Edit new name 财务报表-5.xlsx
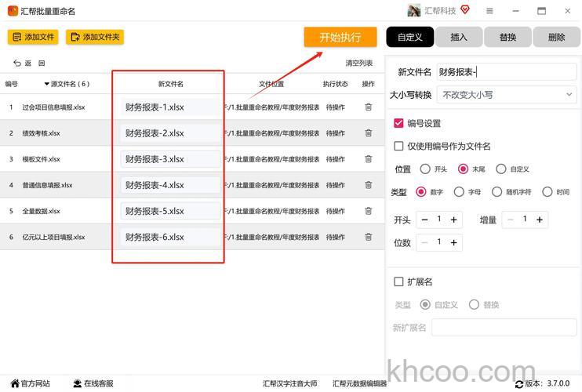 click(x=171, y=211)
